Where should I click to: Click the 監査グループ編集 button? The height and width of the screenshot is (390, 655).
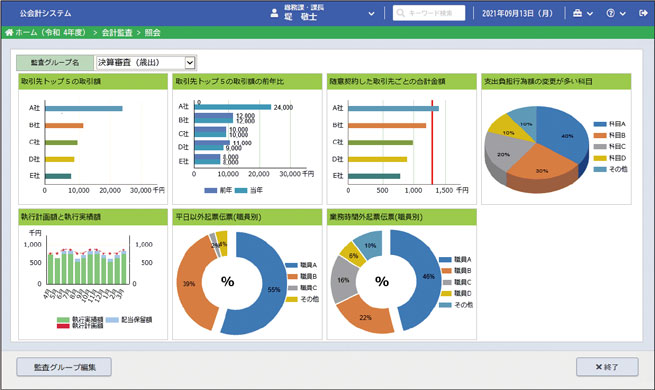point(64,367)
